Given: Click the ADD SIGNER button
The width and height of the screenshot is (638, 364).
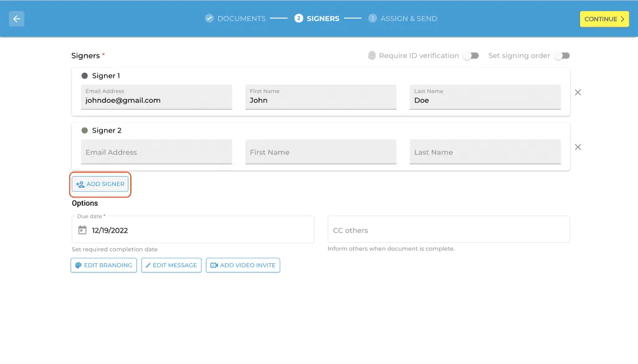Looking at the screenshot, I should (x=100, y=184).
